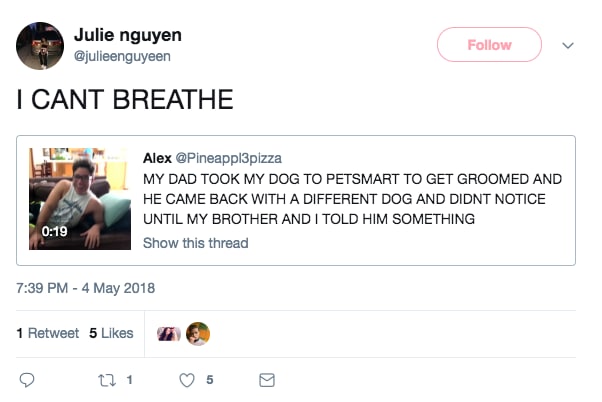Screen dimensions: 602x402
Task: View the second liker's round avatar
Action: (x=198, y=333)
